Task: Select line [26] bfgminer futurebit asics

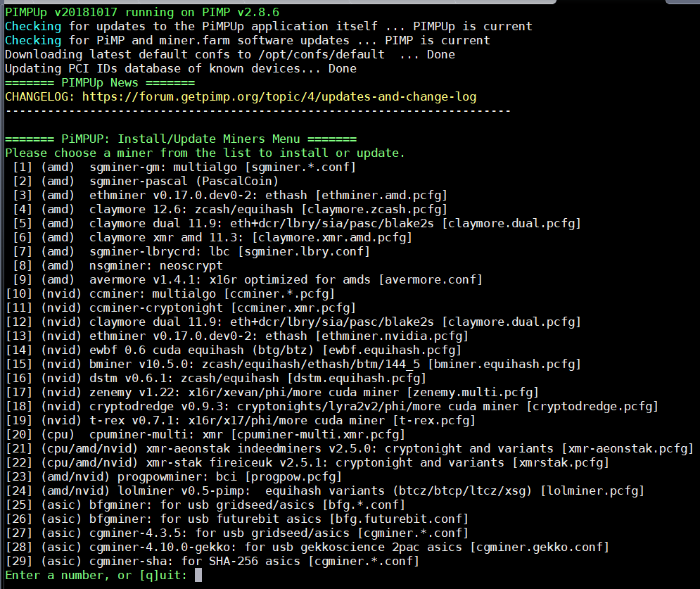Action: [x=237, y=519]
